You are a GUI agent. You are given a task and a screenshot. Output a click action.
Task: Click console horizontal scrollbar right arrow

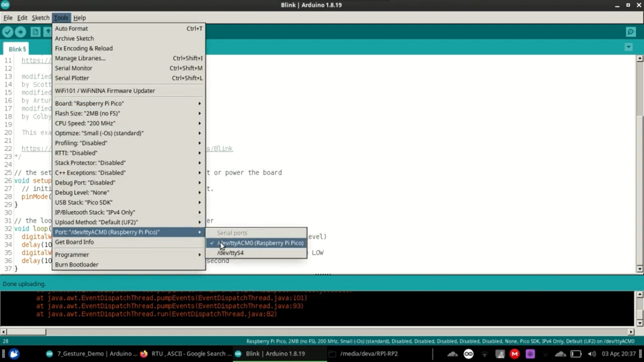click(631, 332)
